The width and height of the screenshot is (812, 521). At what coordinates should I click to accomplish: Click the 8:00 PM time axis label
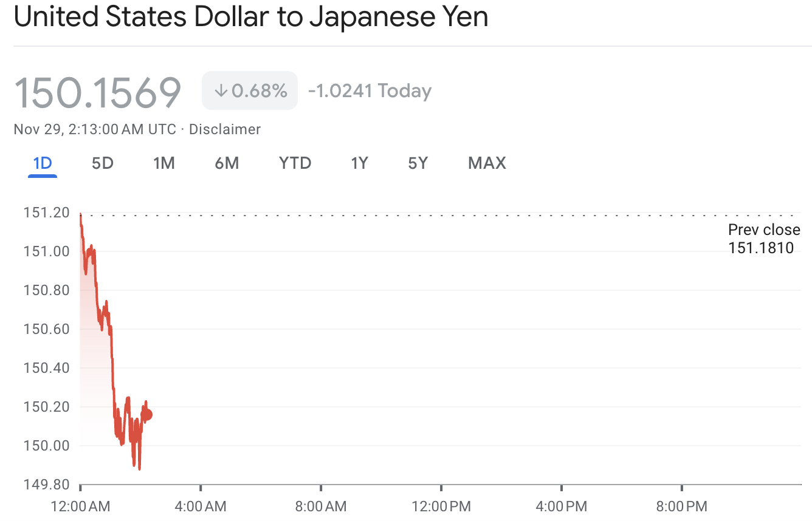click(682, 506)
